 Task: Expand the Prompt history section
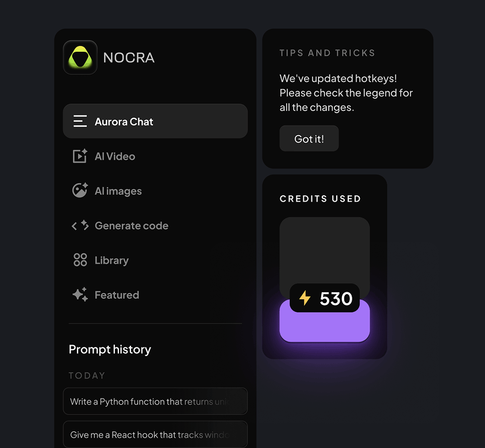click(x=109, y=349)
